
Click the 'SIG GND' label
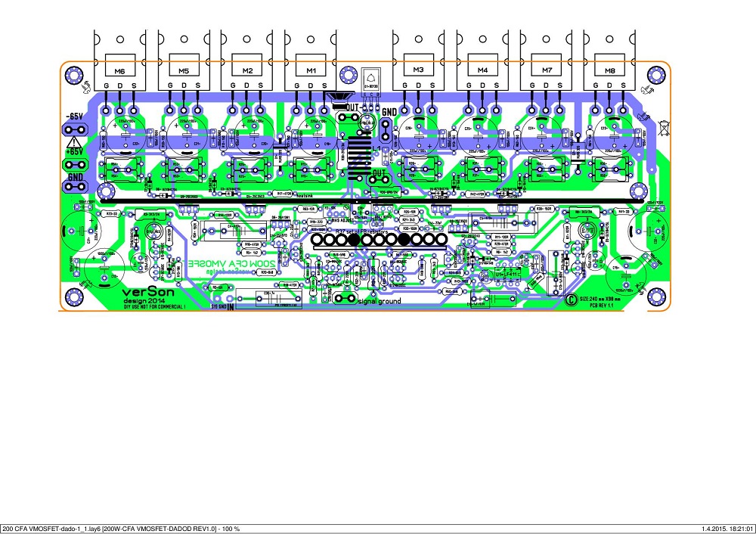pos(219,306)
